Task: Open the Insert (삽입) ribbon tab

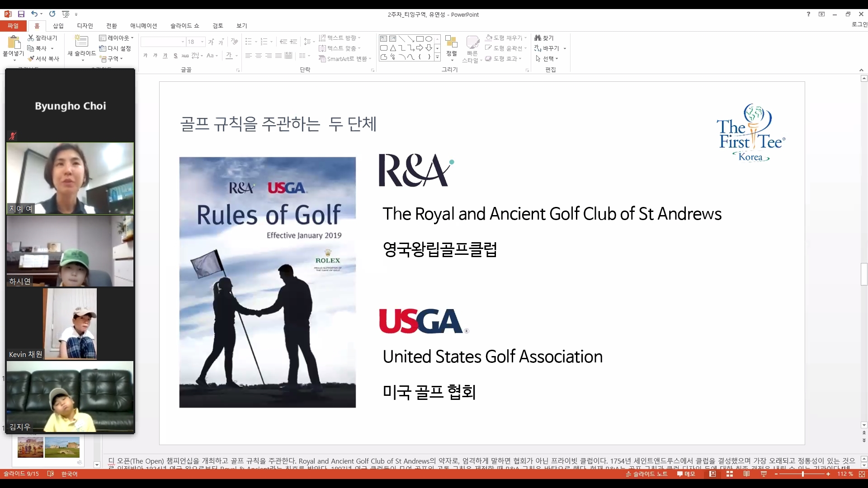Action: pyautogui.click(x=58, y=26)
